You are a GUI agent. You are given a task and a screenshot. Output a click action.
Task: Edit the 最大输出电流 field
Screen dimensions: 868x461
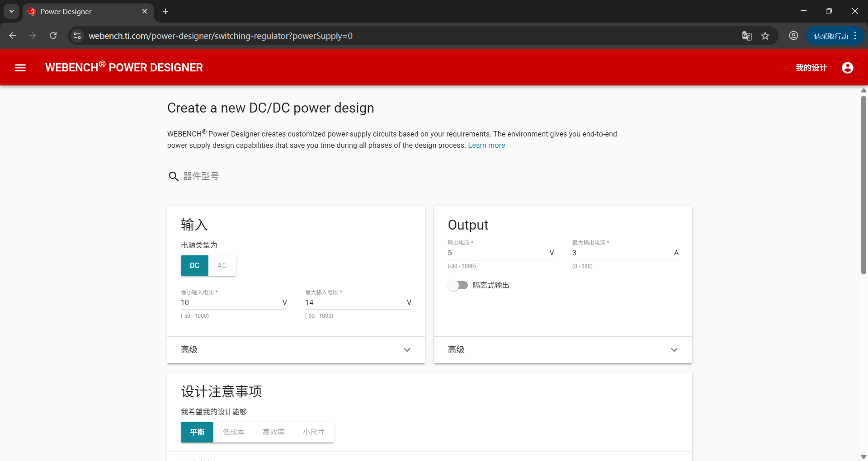pos(625,253)
